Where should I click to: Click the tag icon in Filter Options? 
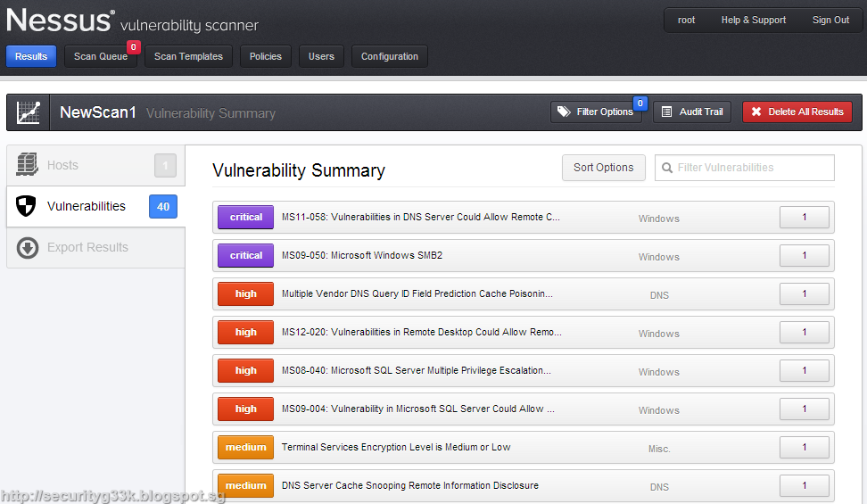click(x=563, y=112)
